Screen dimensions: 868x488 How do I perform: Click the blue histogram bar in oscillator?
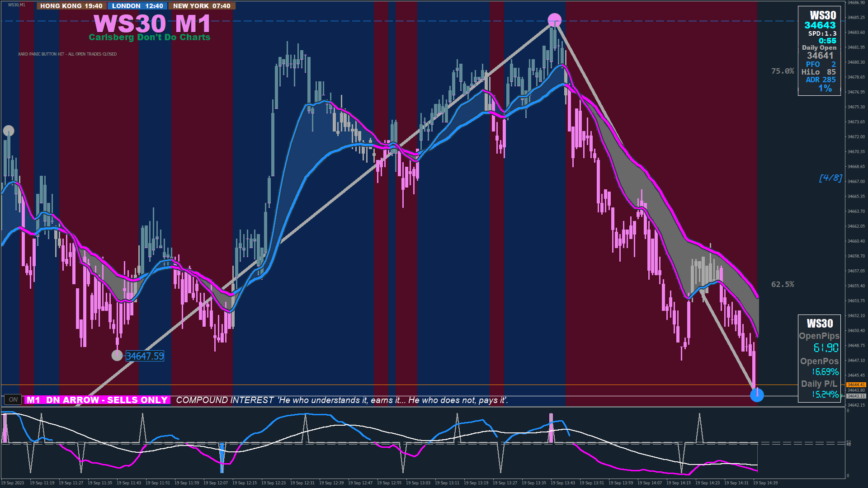(x=222, y=457)
